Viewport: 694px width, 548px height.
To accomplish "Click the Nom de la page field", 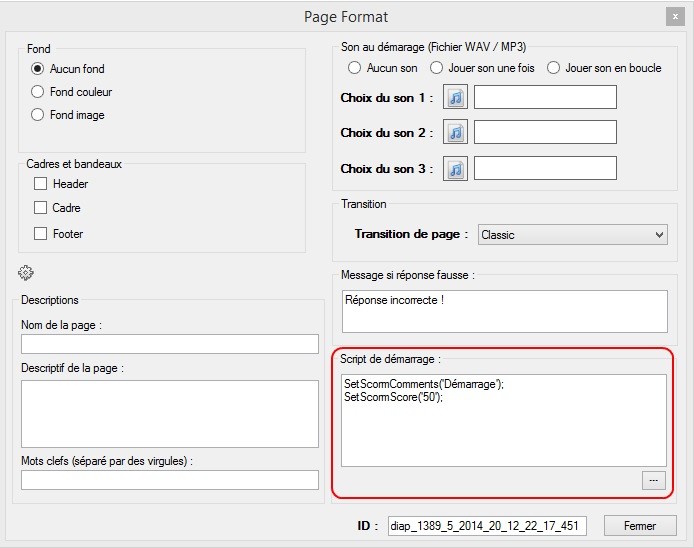I will click(x=170, y=344).
